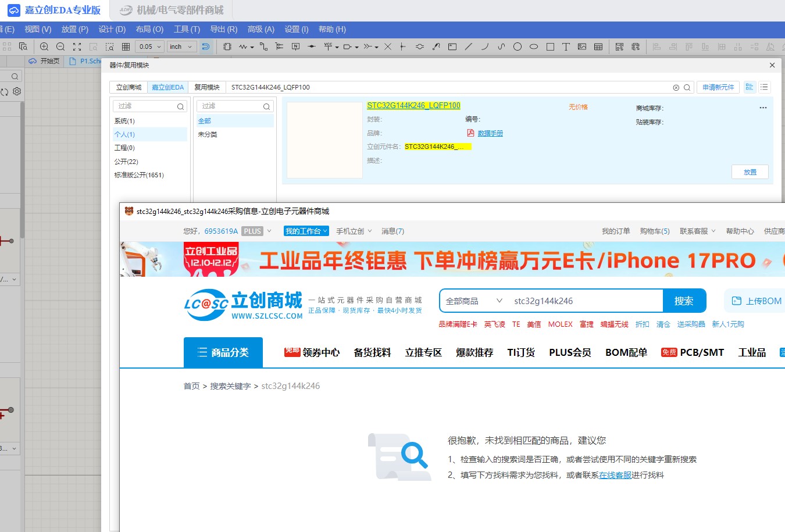
Task: Switch to the 复用模块 tab
Action: pos(207,87)
